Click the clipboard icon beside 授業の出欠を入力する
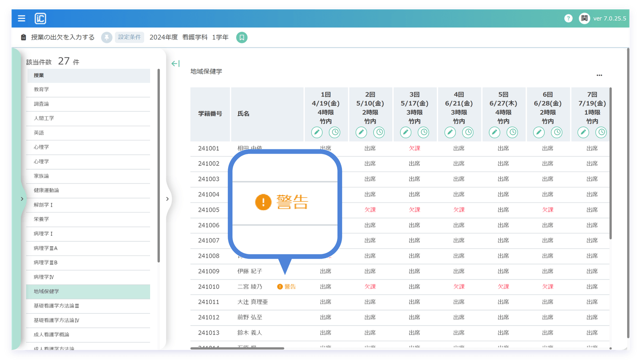Screen dimensions: 641x364 point(23,38)
